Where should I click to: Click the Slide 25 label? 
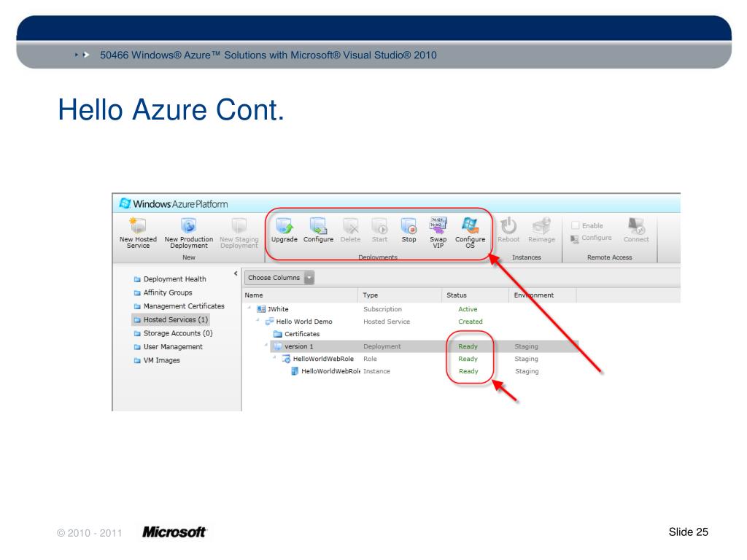coord(688,532)
